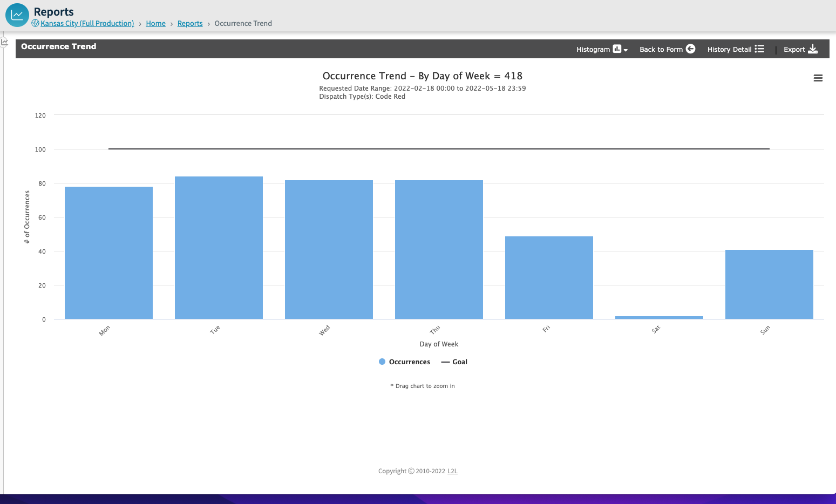Click the Occurrence Trend panel header title
Image resolution: width=836 pixels, height=504 pixels.
coord(59,46)
